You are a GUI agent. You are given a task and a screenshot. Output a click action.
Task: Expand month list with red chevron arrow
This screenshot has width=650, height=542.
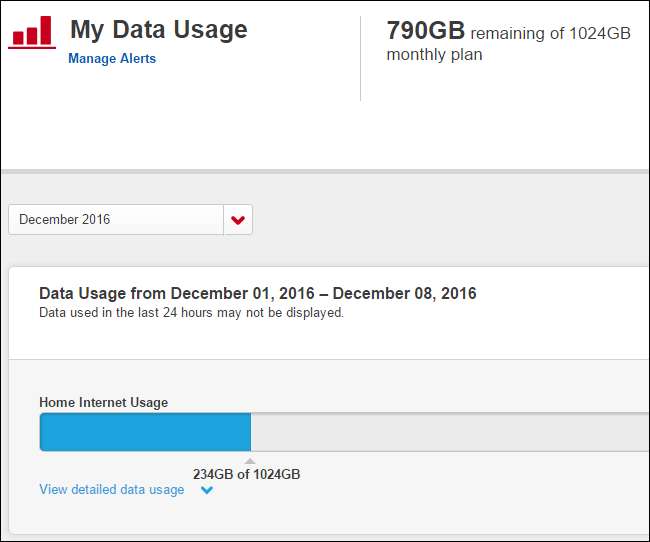pyautogui.click(x=238, y=220)
